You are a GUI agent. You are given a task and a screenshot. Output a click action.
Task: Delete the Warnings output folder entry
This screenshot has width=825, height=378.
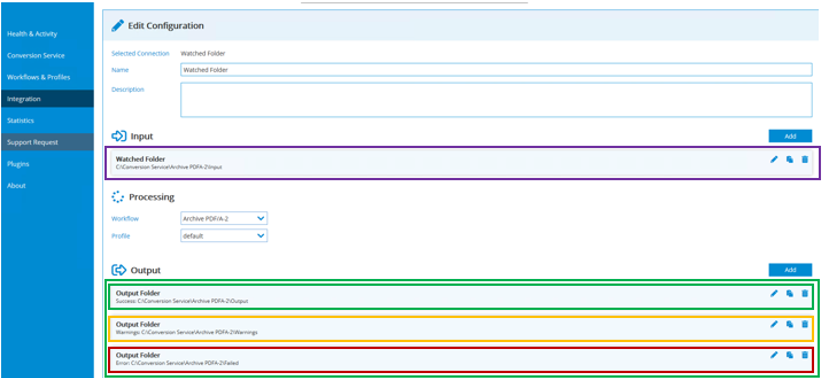(804, 324)
